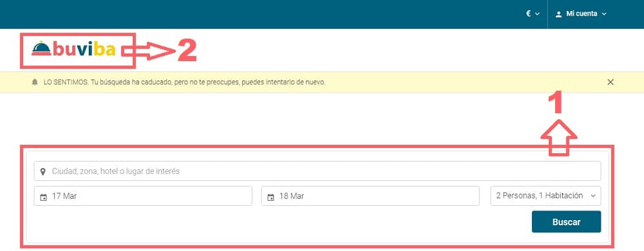The width and height of the screenshot is (644, 251).
Task: Dismiss the expired search notification
Action: pos(611,82)
